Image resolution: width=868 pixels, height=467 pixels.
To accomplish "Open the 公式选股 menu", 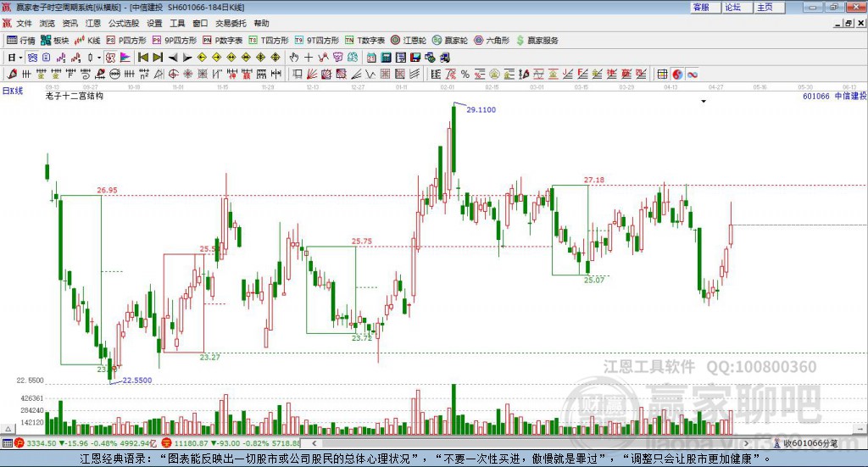I will pos(124,23).
